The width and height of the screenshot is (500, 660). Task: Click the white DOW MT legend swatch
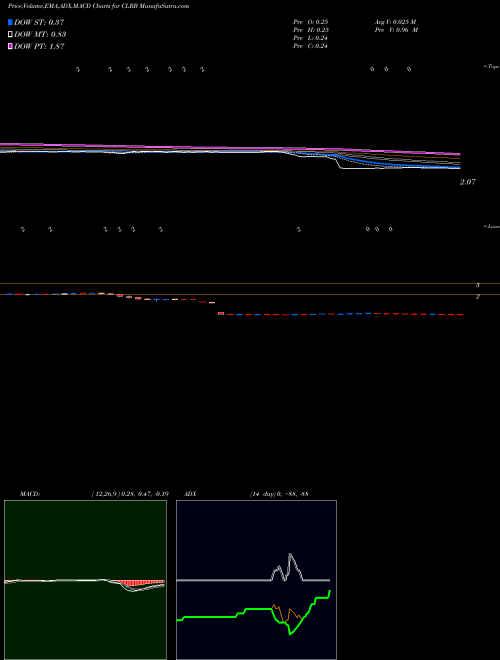[11, 34]
